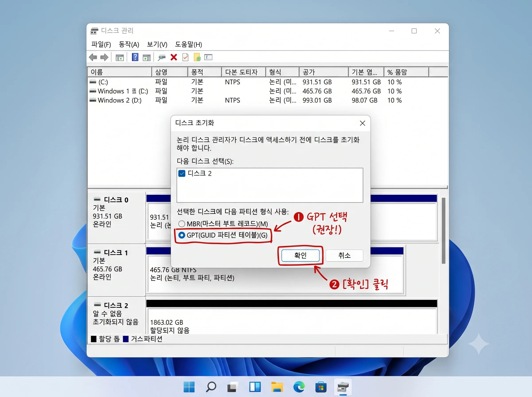Click 확인 button in initialize dialog
The image size is (532, 397).
[x=300, y=255]
